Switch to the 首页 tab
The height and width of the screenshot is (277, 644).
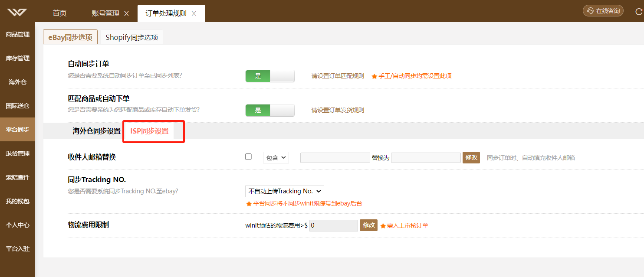(x=59, y=13)
